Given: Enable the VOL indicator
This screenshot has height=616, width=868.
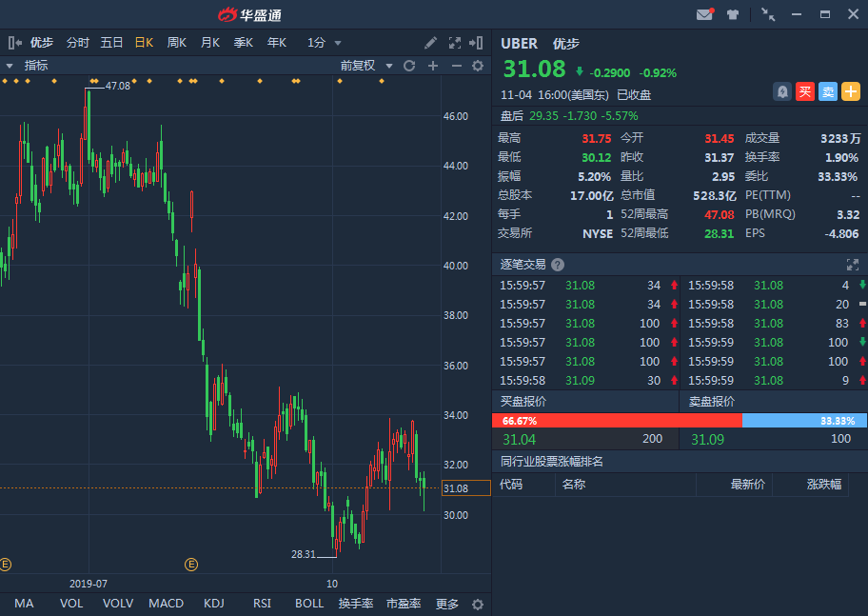Looking at the screenshot, I should (71, 604).
